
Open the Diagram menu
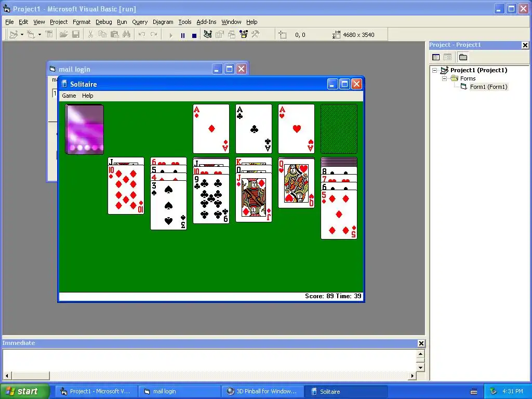(x=163, y=22)
